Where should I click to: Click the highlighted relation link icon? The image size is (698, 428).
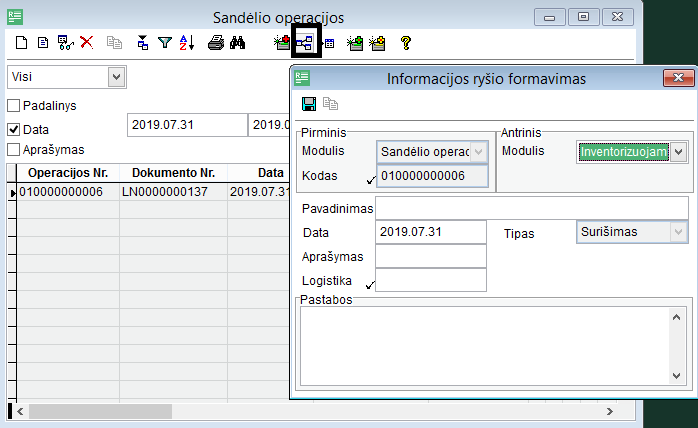pos(304,43)
